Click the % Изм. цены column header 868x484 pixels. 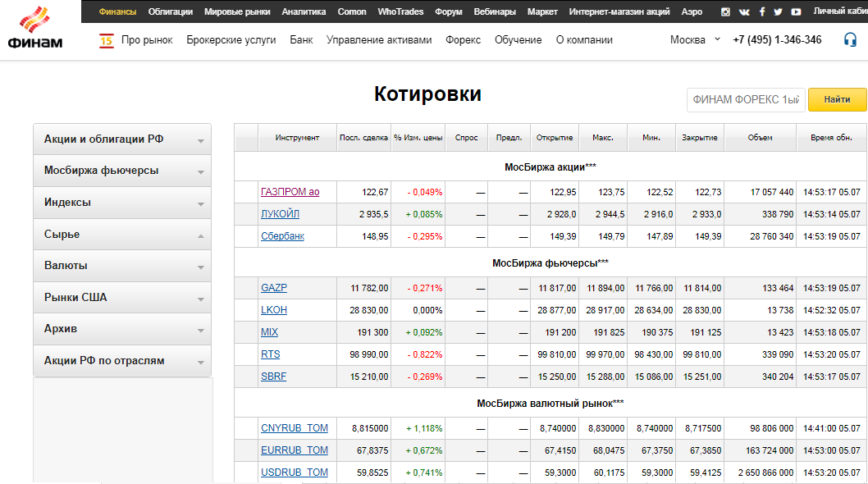(x=418, y=137)
